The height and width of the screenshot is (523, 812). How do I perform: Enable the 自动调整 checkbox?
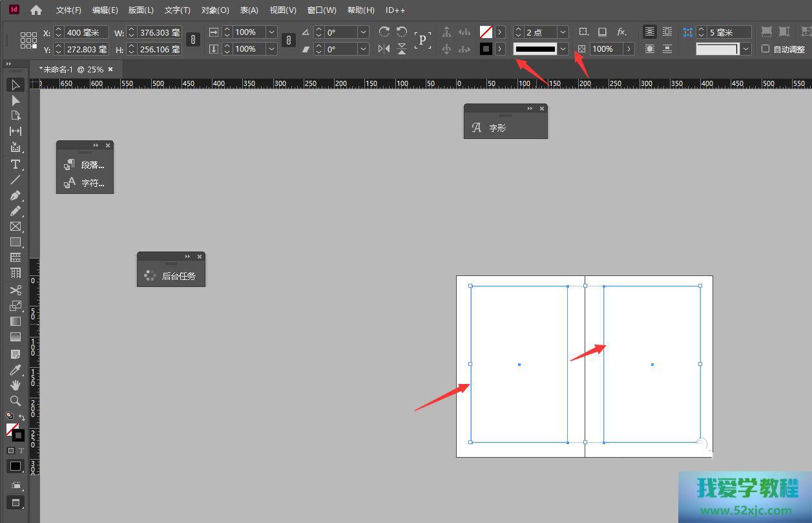(x=765, y=48)
